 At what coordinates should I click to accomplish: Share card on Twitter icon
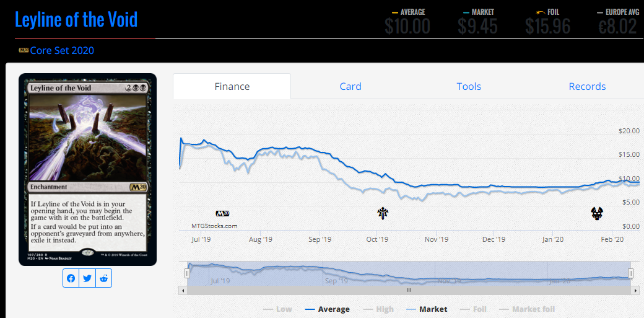pos(87,278)
